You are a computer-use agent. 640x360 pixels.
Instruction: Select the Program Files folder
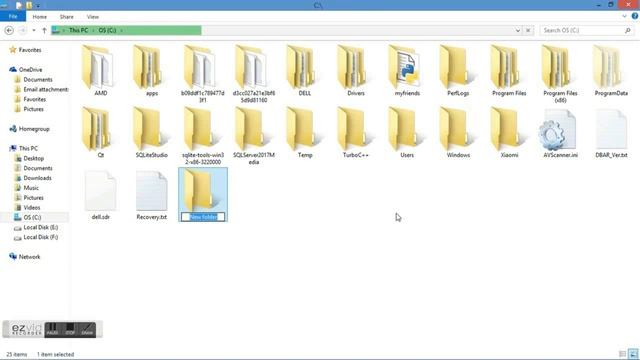point(509,70)
